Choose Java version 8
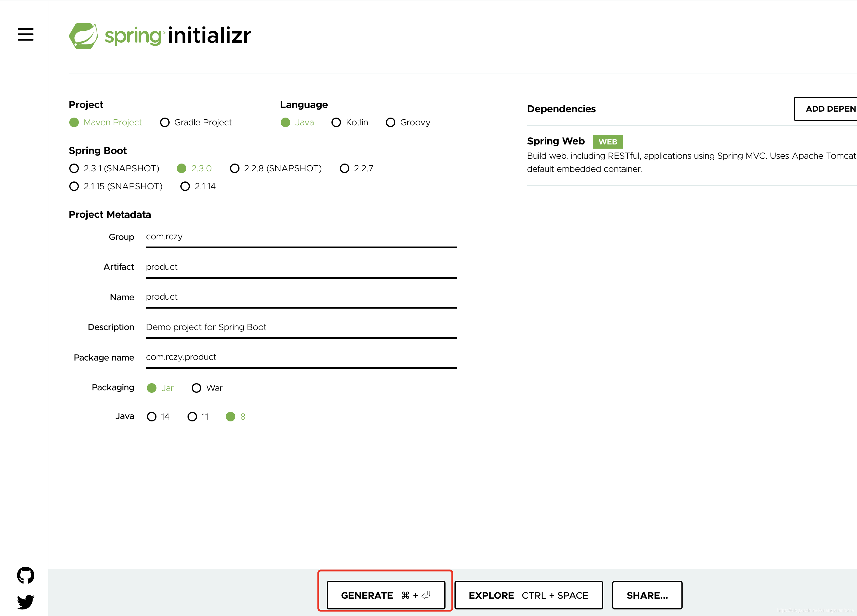The image size is (857, 616). pos(236,417)
